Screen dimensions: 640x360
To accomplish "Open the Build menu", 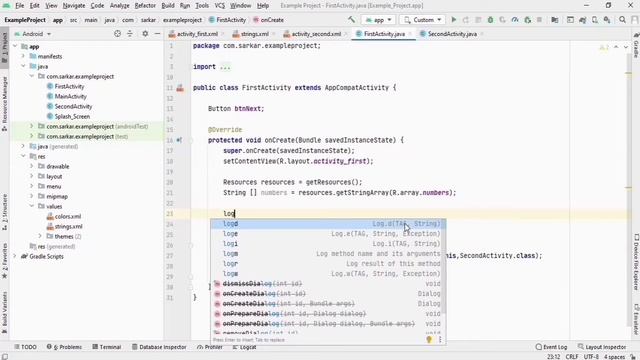I will coord(168,6).
